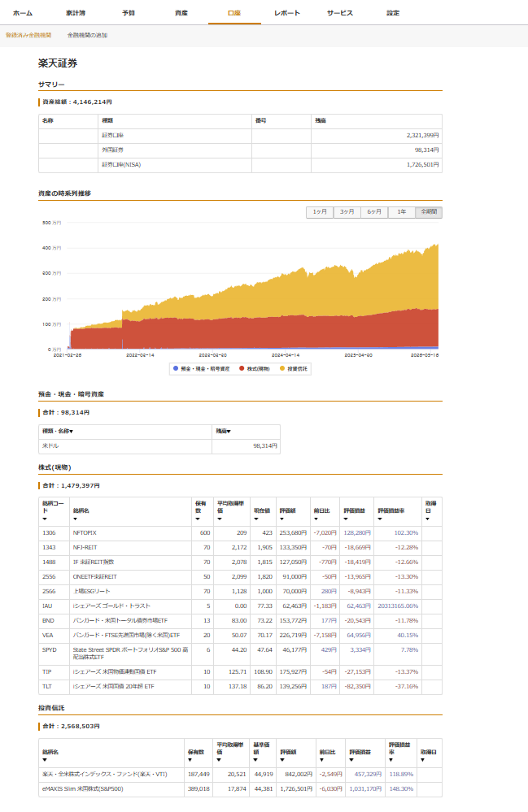Screen dimensions: 528x812
Task: Open the 家計簿 tab
Action: click(x=76, y=13)
